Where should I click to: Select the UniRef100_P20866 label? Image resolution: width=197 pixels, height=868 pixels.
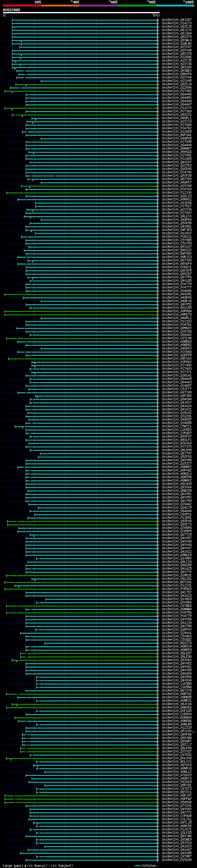click(x=177, y=352)
